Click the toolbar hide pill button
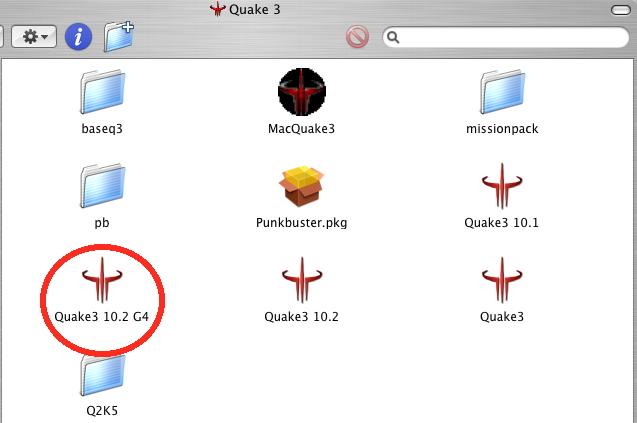This screenshot has width=637, height=423. 621,10
